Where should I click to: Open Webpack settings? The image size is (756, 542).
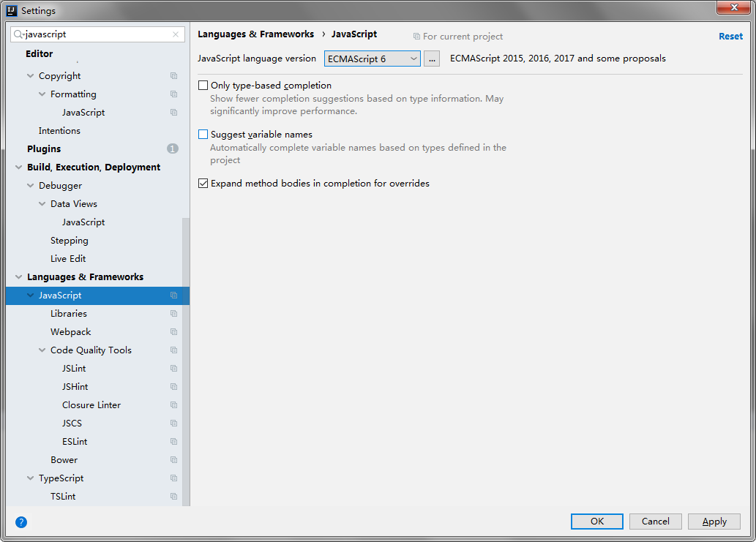[70, 332]
